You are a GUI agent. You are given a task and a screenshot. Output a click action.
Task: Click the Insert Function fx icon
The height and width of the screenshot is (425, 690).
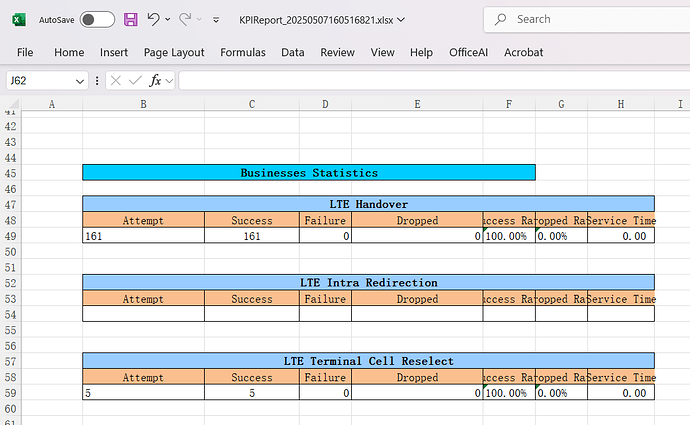[155, 81]
